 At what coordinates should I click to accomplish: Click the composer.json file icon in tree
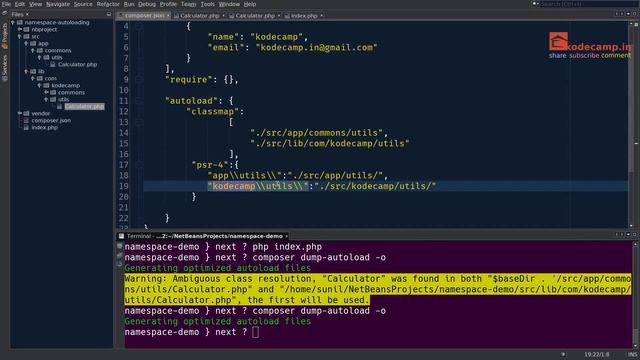[x=27, y=120]
